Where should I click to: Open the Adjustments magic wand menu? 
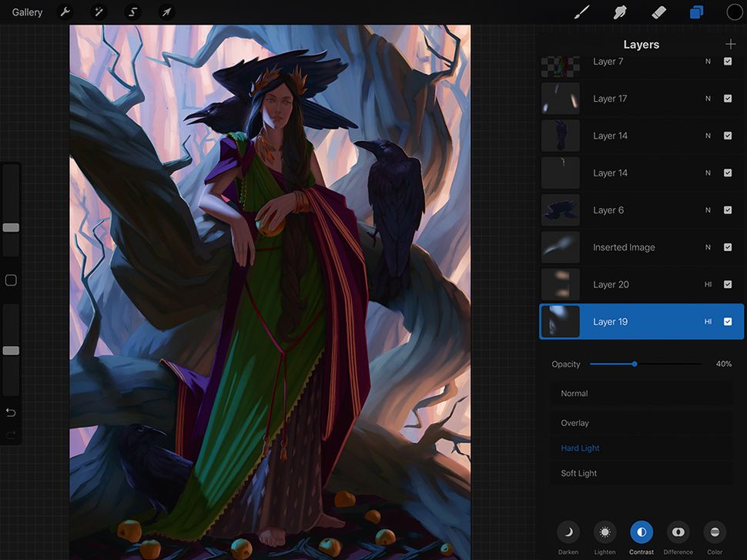pos(99,12)
